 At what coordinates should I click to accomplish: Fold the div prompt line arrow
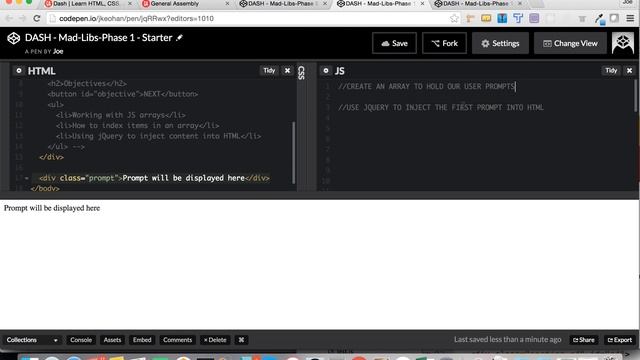click(x=27, y=178)
